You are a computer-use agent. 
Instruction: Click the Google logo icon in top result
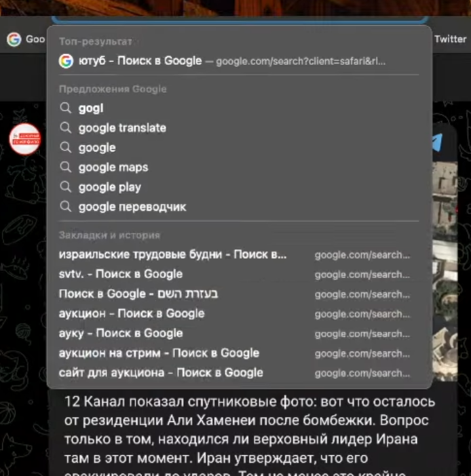(66, 61)
